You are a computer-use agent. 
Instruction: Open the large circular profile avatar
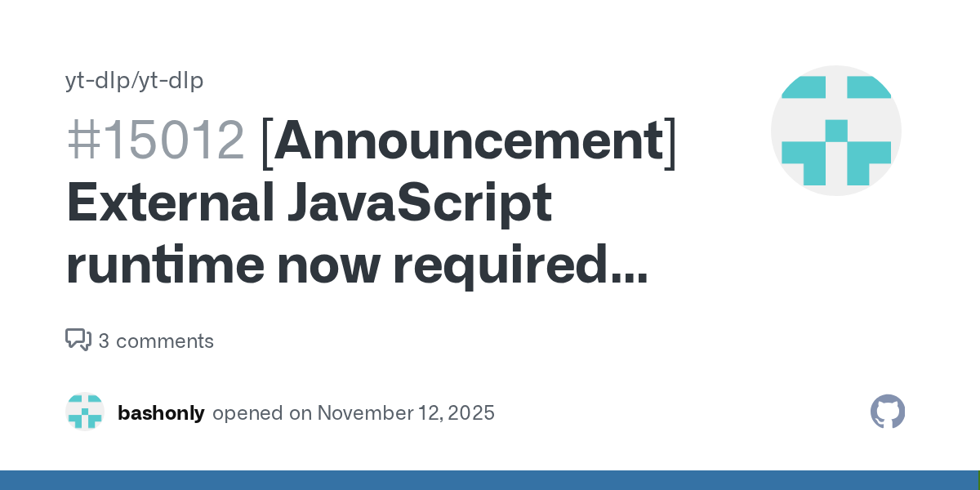pos(835,131)
